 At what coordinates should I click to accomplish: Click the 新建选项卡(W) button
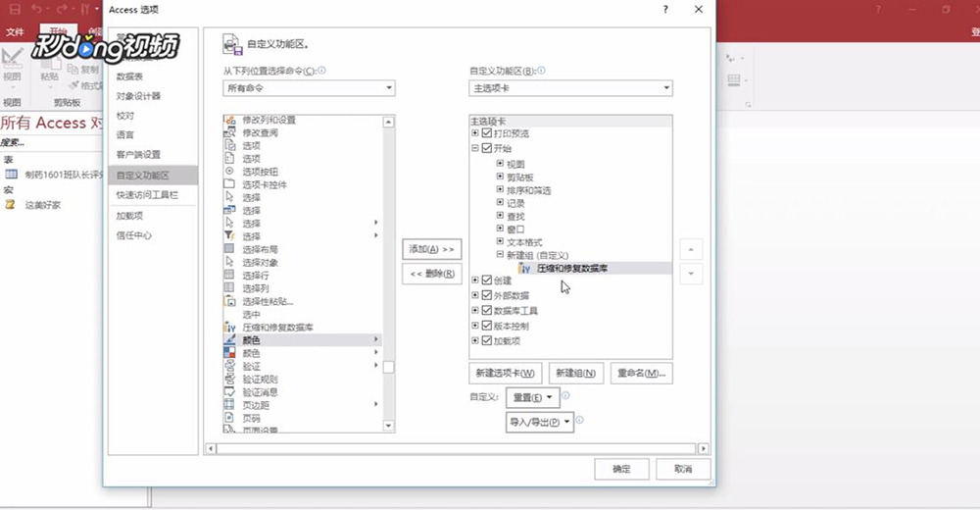[505, 373]
